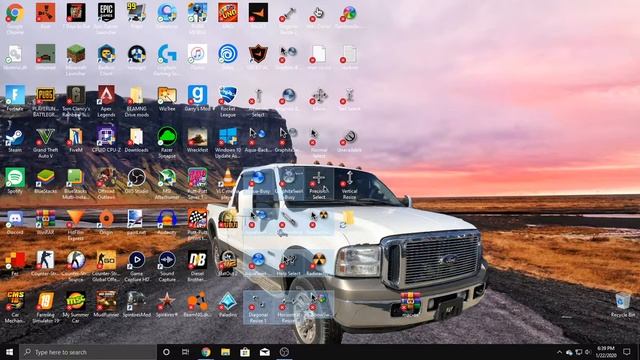Focus the Type here to search box

pyautogui.click(x=88, y=352)
